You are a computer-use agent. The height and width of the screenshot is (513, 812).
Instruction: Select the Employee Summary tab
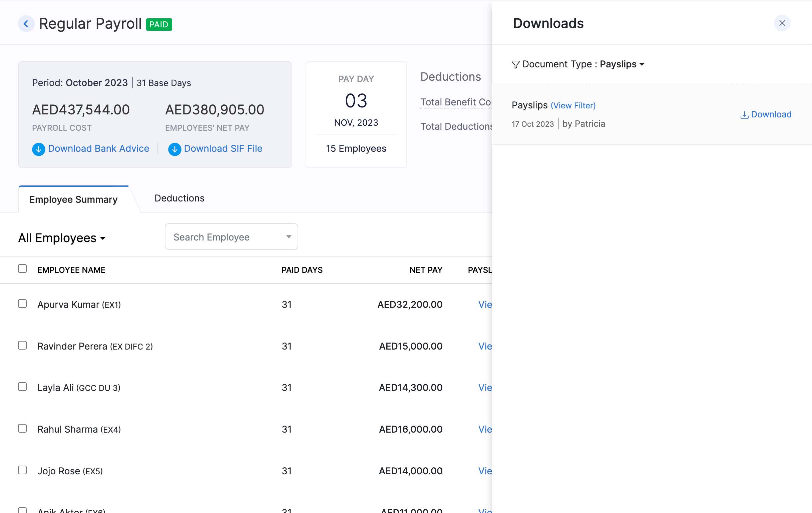click(x=73, y=198)
